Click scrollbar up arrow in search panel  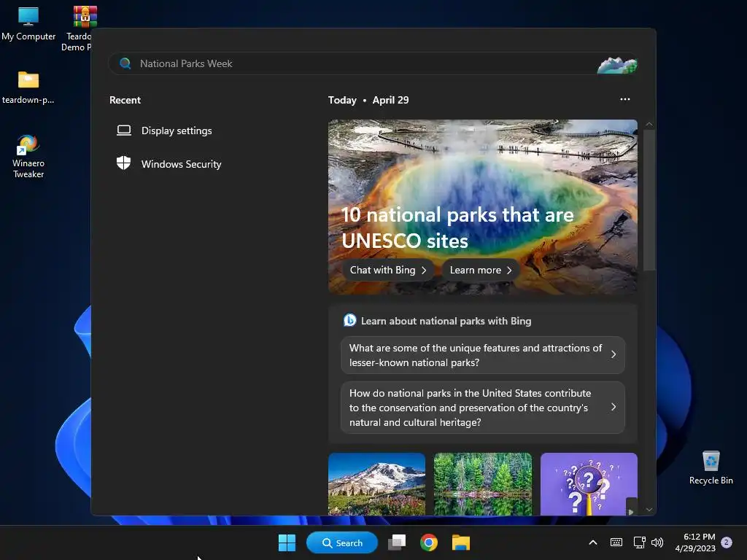coord(649,124)
